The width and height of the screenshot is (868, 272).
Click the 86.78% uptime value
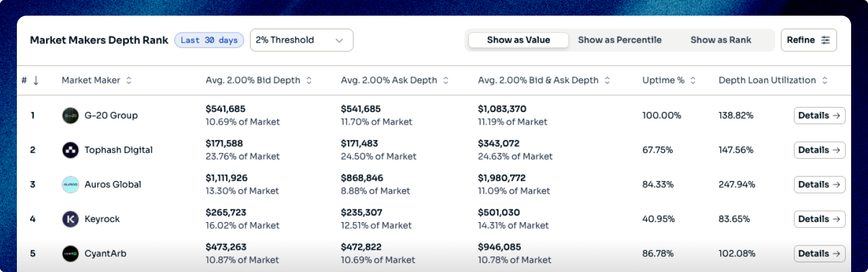[658, 254]
